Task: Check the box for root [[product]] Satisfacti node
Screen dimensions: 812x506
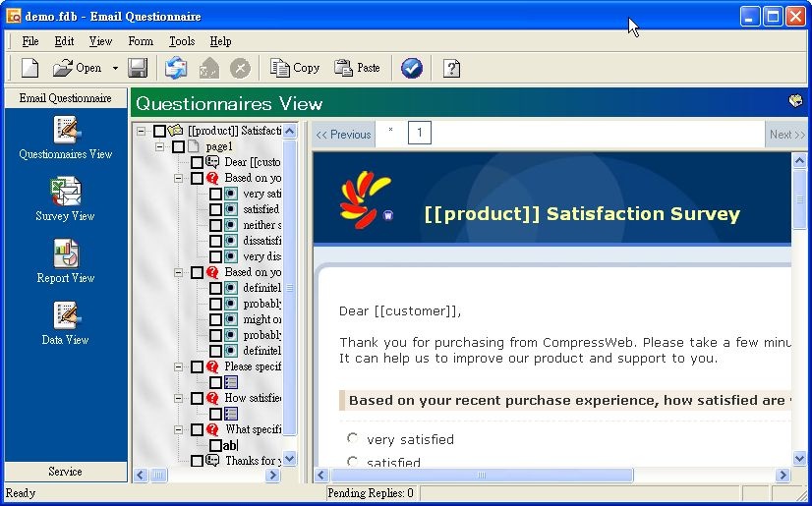Action: (159, 131)
